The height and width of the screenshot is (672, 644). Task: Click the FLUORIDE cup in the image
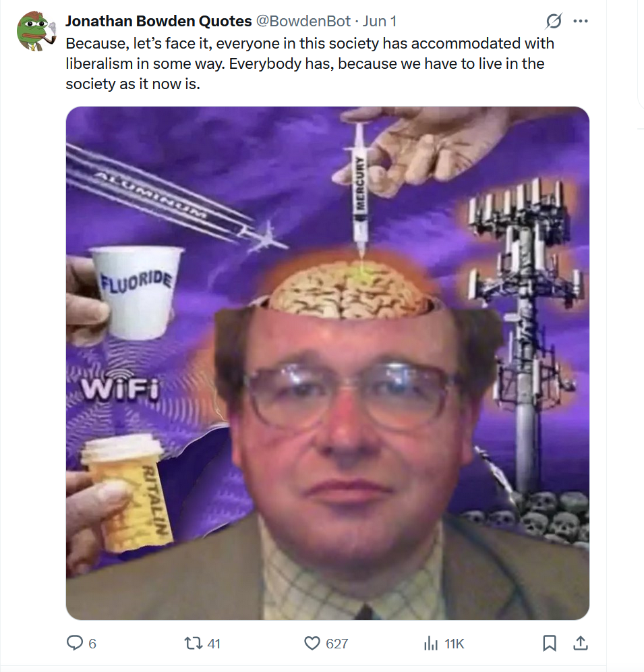135,293
